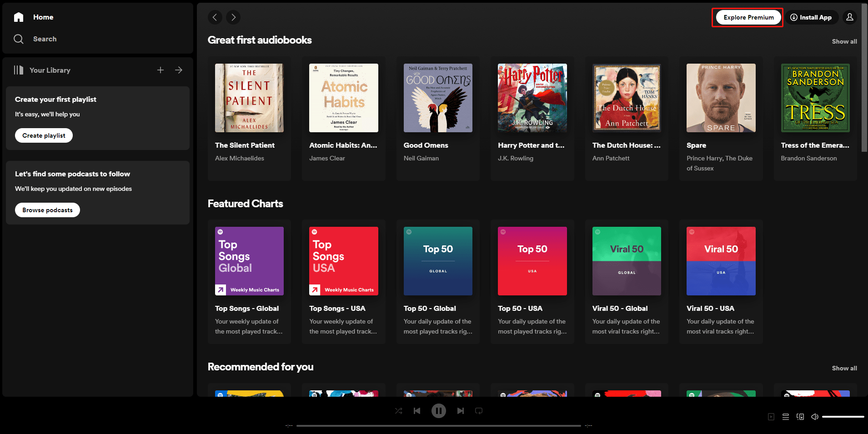Skip to previous track
Image resolution: width=868 pixels, height=434 pixels.
pyautogui.click(x=417, y=411)
